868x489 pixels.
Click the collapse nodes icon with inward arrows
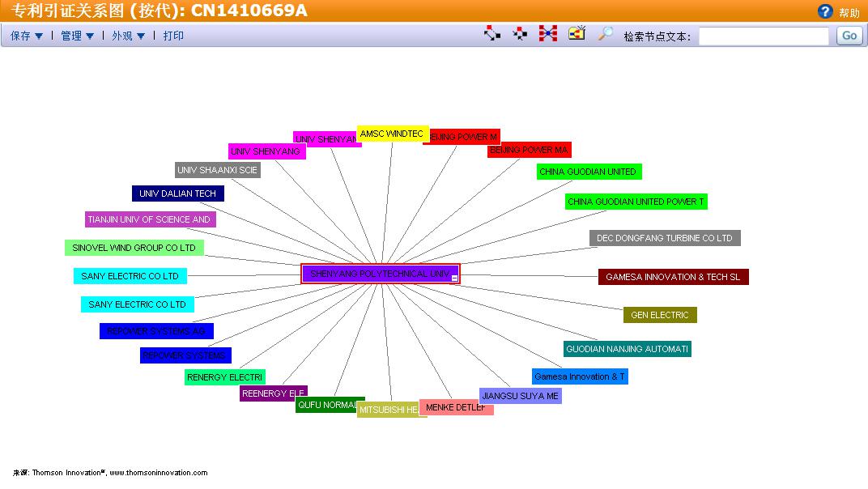coord(521,34)
